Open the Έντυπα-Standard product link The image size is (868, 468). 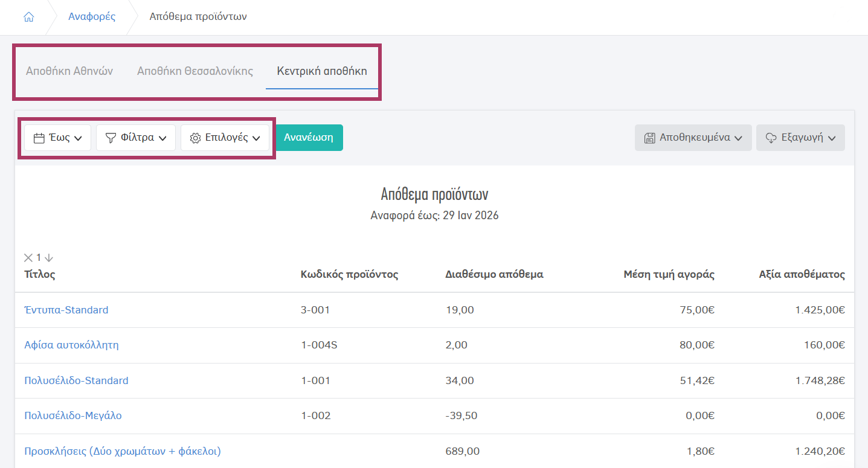(x=66, y=310)
